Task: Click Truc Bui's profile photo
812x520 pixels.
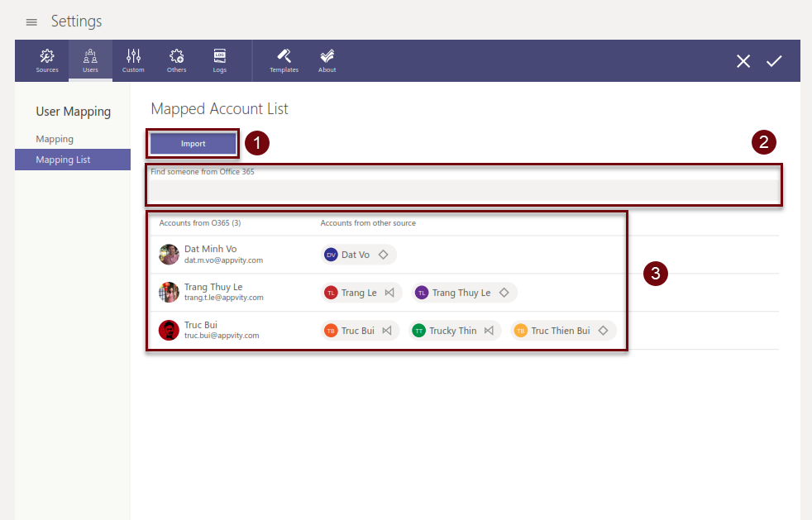Action: pos(169,331)
